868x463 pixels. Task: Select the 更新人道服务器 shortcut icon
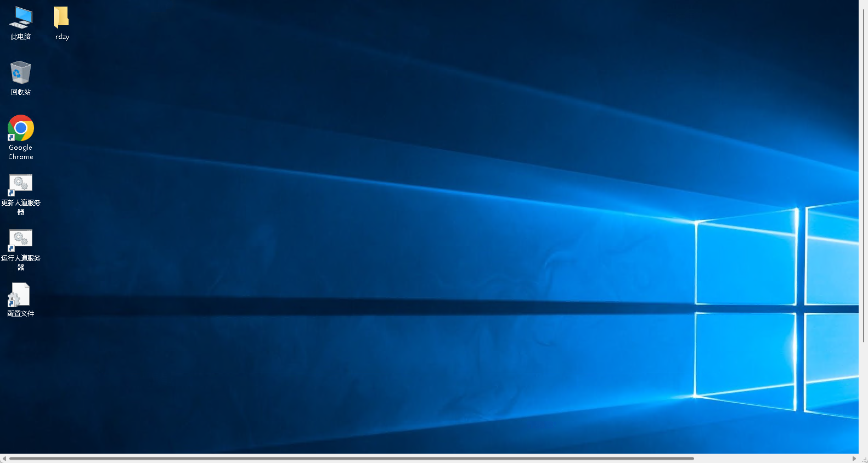pos(21,185)
